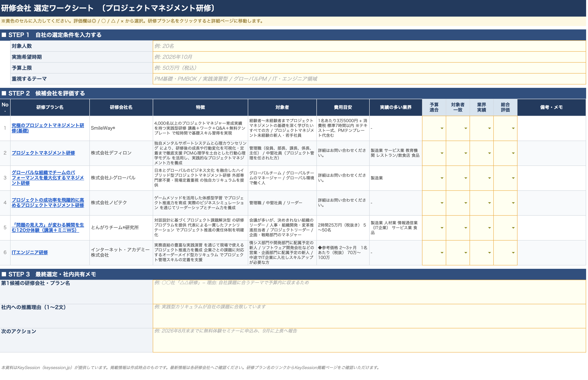Select the 社内への推薦理由 input cell
Image resolution: width=588 pixels, height=380 pixels.
369,316
